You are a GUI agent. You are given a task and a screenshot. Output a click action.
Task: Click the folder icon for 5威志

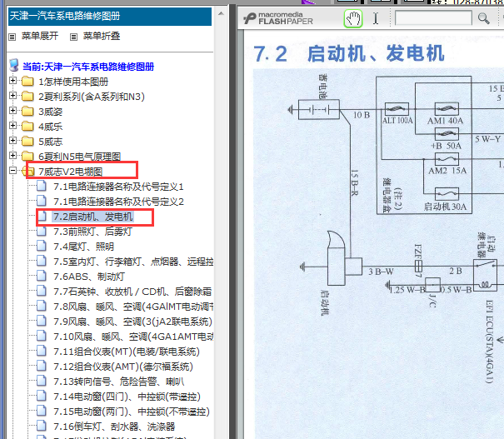(27, 141)
